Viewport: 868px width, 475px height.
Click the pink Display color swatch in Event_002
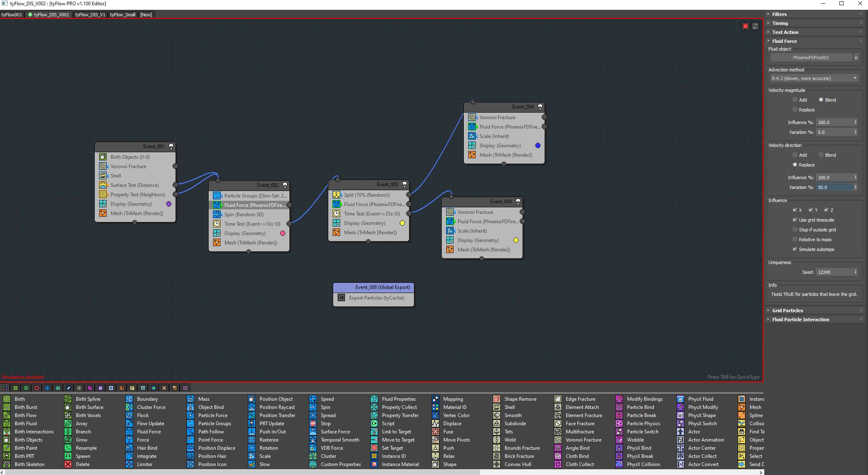click(283, 233)
